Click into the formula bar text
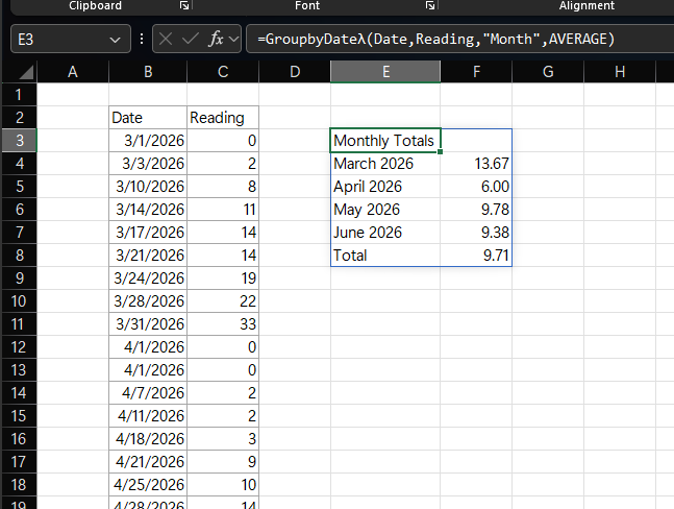 click(x=460, y=39)
